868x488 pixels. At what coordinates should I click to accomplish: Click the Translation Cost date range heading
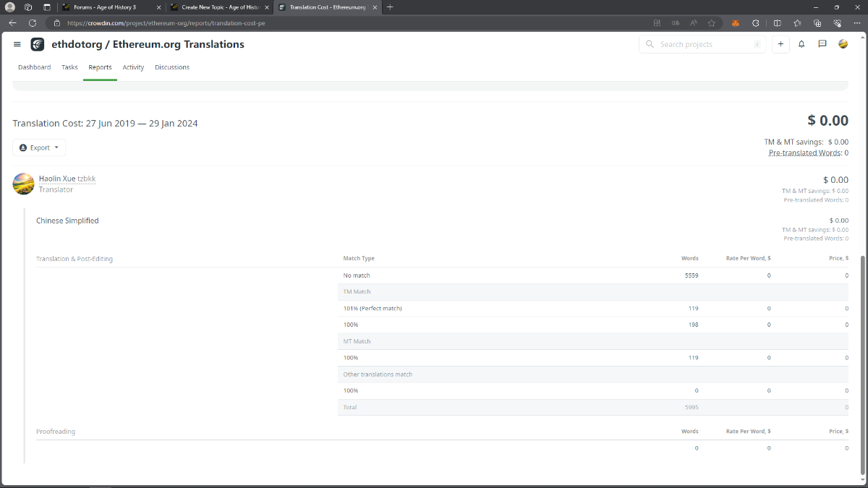coord(105,124)
